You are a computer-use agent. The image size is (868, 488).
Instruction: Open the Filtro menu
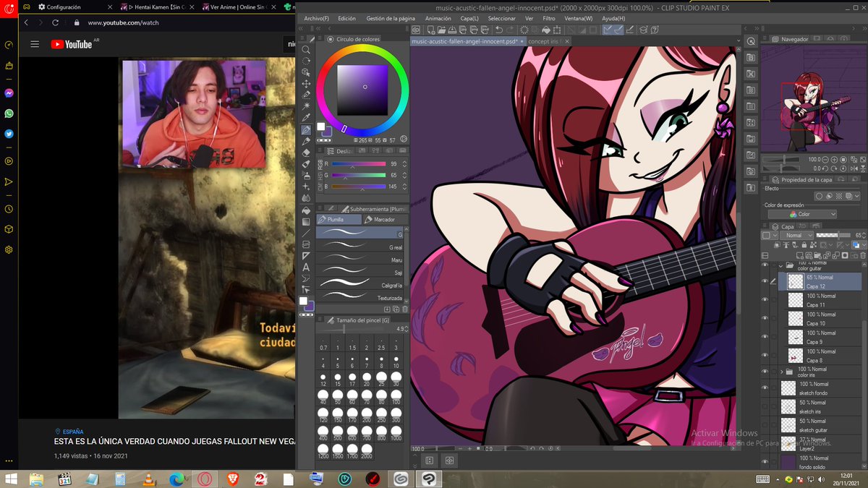549,18
